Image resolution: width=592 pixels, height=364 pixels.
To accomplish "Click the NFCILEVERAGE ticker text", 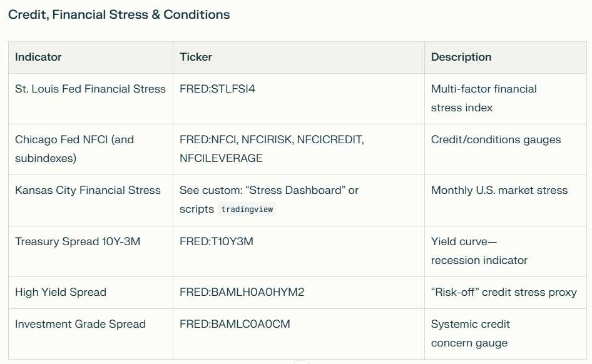I will click(221, 158).
